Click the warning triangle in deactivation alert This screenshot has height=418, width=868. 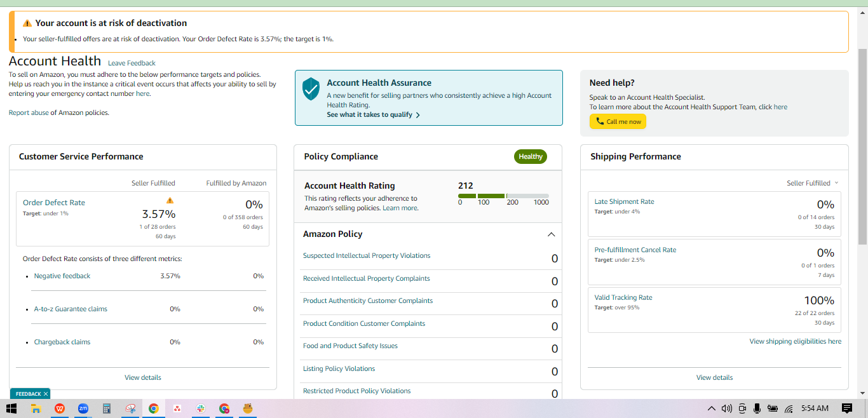(x=27, y=23)
